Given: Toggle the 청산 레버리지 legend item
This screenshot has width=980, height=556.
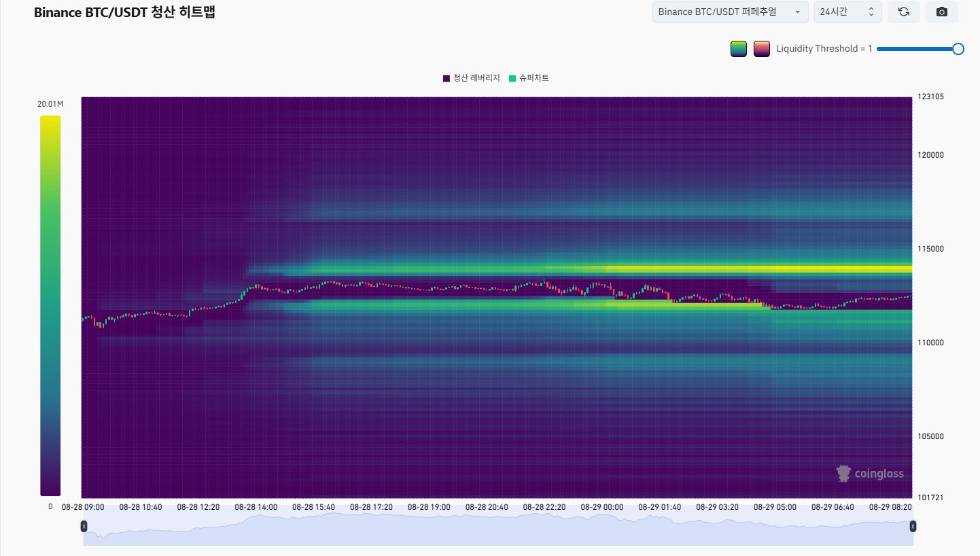Looking at the screenshot, I should [471, 78].
